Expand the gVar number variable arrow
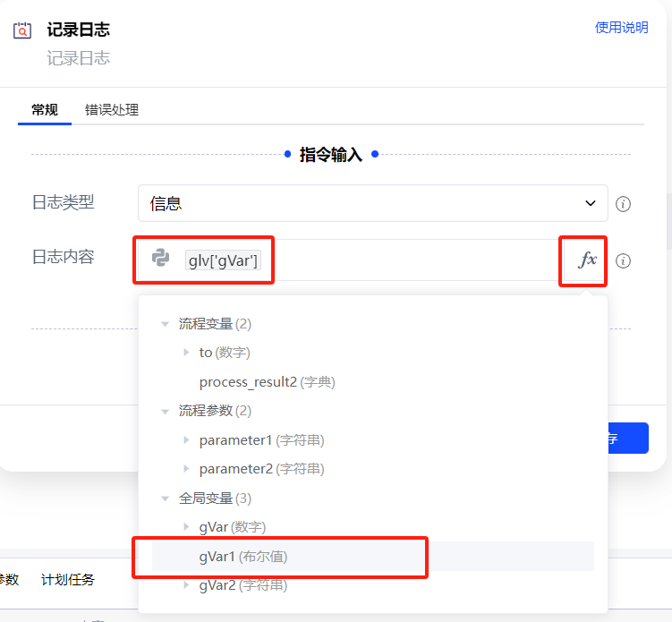Image resolution: width=672 pixels, height=622 pixels. tap(186, 527)
